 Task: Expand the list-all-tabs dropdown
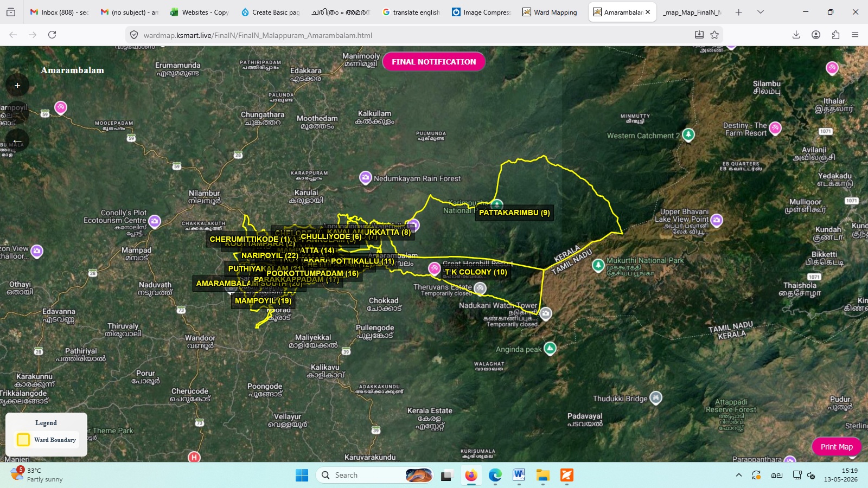[x=761, y=12]
